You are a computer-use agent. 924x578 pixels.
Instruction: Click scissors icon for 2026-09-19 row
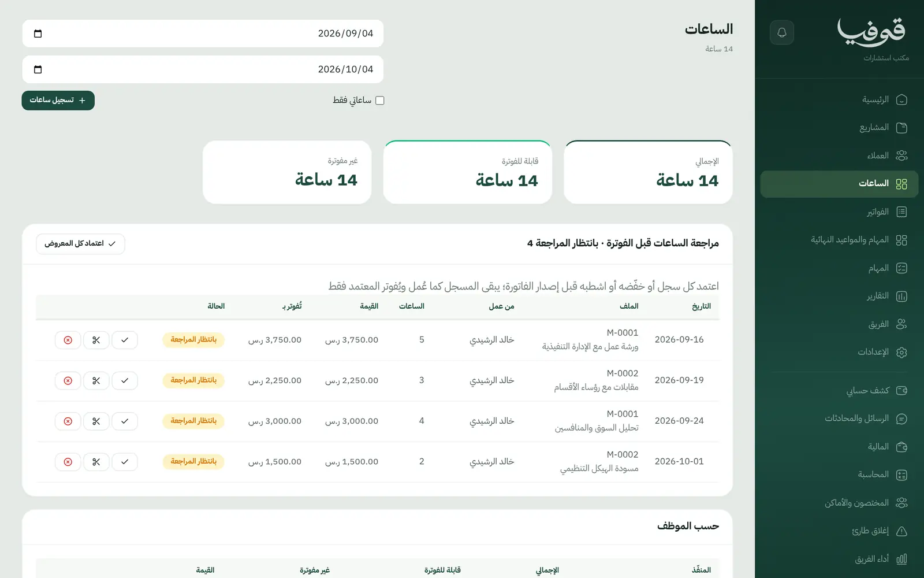[96, 380]
